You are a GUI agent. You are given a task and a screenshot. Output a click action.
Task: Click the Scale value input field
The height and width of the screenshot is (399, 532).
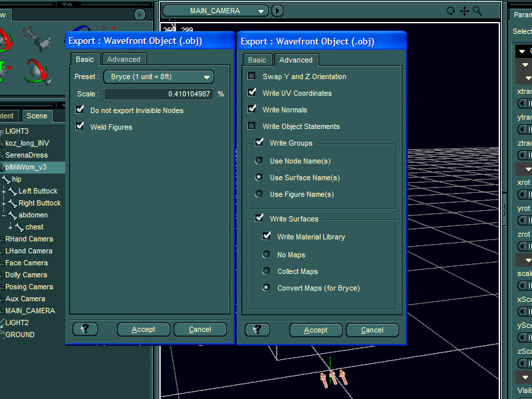[x=158, y=94]
